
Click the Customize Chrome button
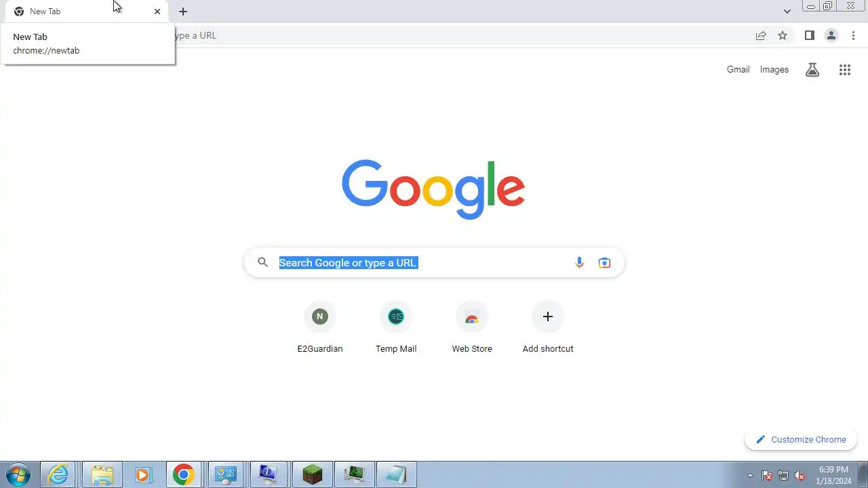click(x=801, y=439)
